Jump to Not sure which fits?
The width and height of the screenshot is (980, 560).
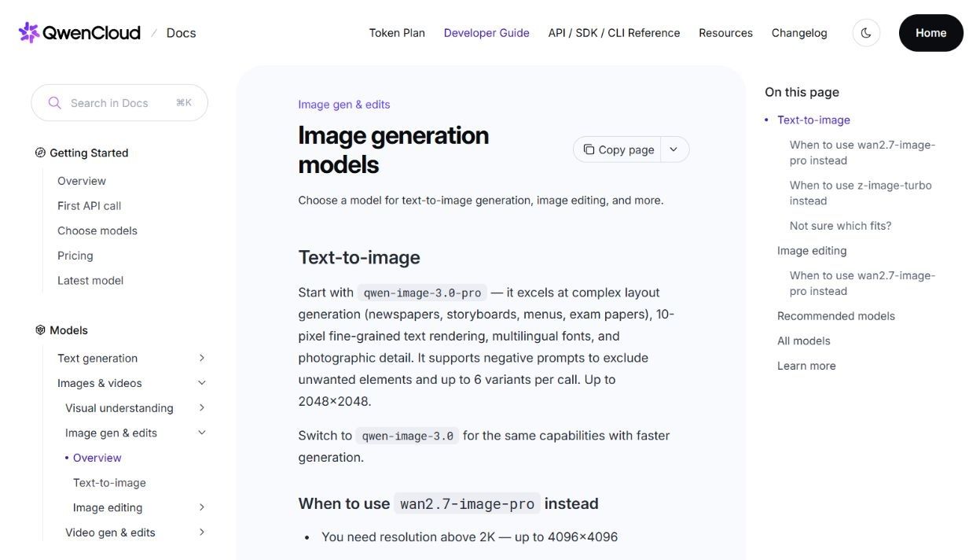[840, 226]
